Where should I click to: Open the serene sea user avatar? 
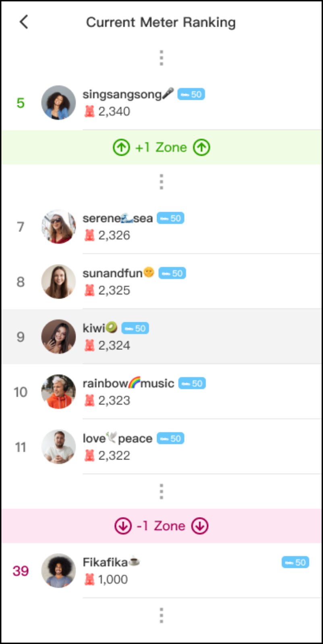coord(58,227)
